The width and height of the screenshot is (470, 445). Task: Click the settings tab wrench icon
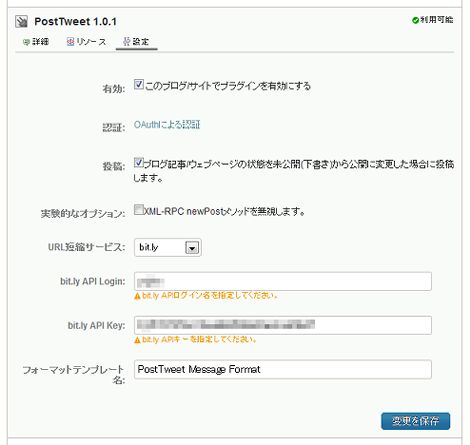(x=127, y=42)
